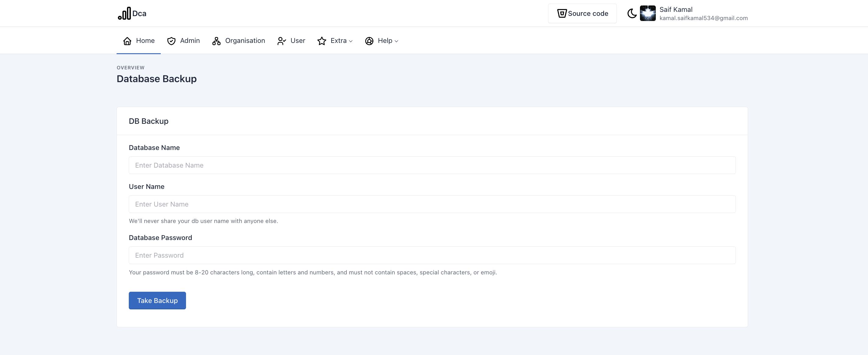
Task: Click the never share db user name hint
Action: tap(203, 221)
